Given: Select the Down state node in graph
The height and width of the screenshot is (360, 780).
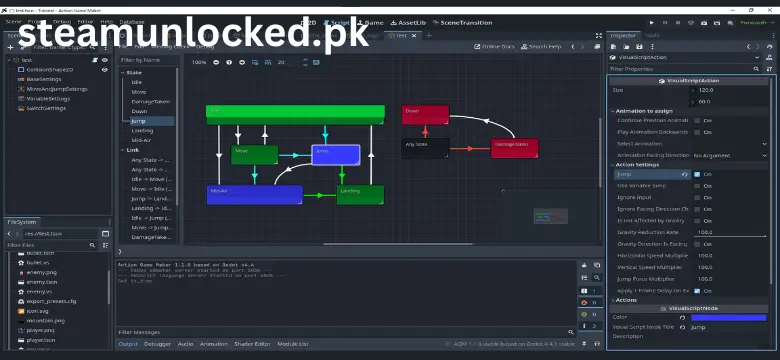Looking at the screenshot, I should [425, 115].
